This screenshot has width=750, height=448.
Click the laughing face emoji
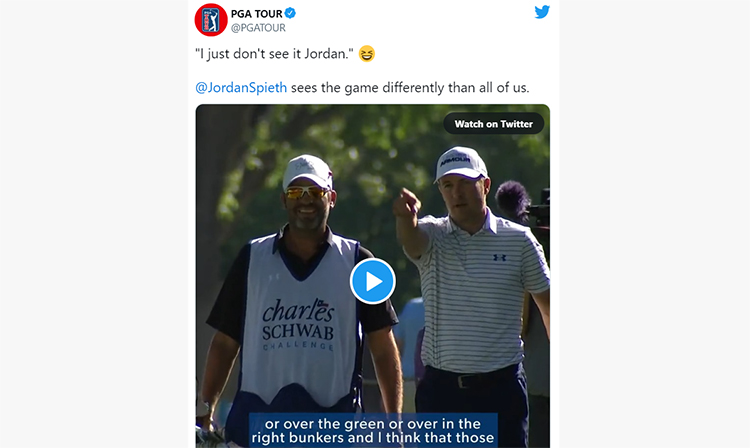click(x=367, y=54)
